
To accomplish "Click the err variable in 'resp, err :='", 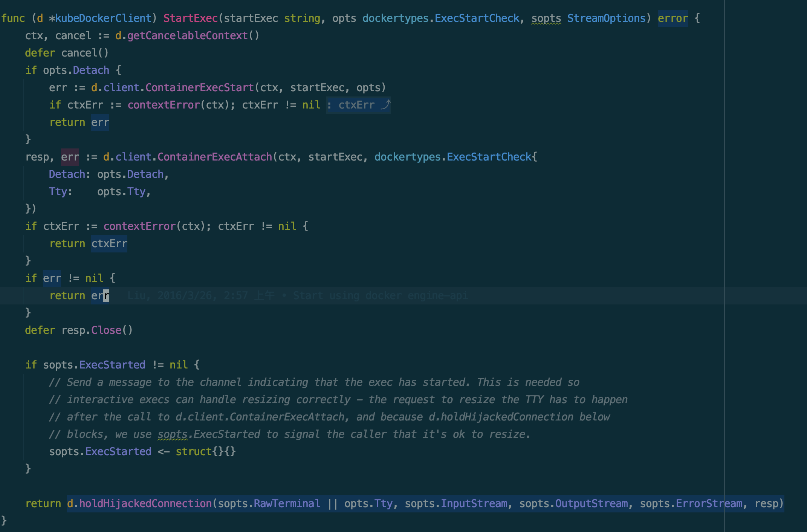I will pyautogui.click(x=70, y=157).
